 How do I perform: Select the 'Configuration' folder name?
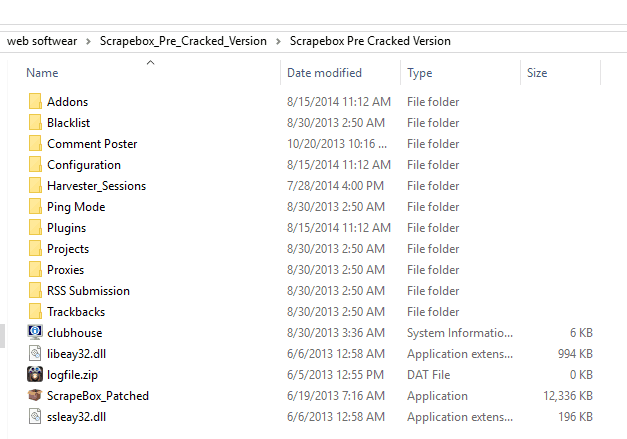point(84,165)
